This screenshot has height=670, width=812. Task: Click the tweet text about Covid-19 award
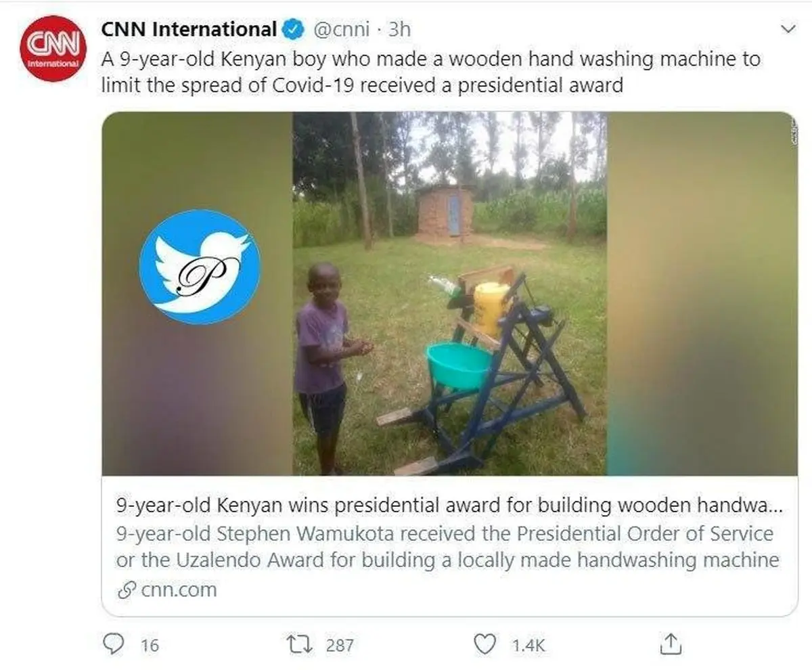[430, 72]
